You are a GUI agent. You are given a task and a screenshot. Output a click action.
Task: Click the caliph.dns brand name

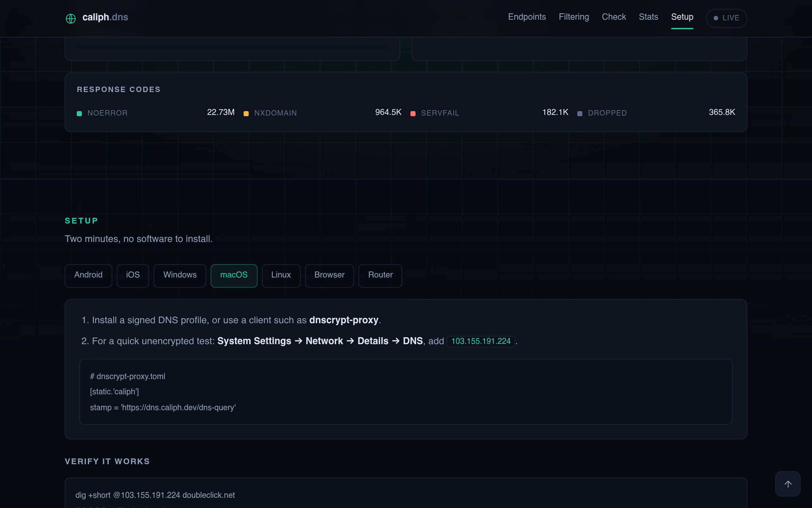[x=105, y=17]
